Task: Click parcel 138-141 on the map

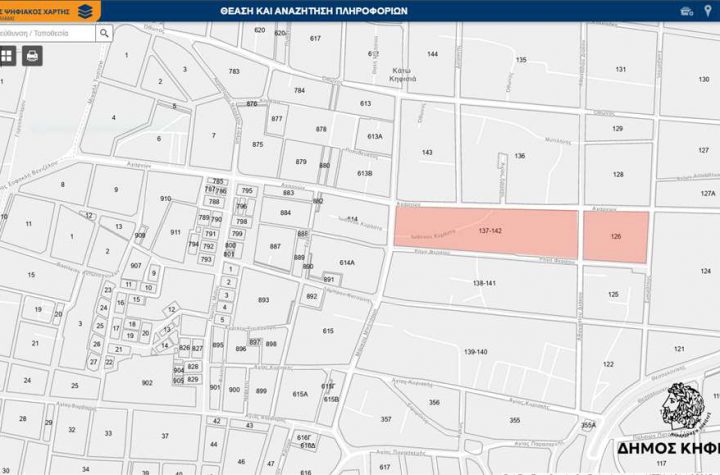Action: [482, 283]
